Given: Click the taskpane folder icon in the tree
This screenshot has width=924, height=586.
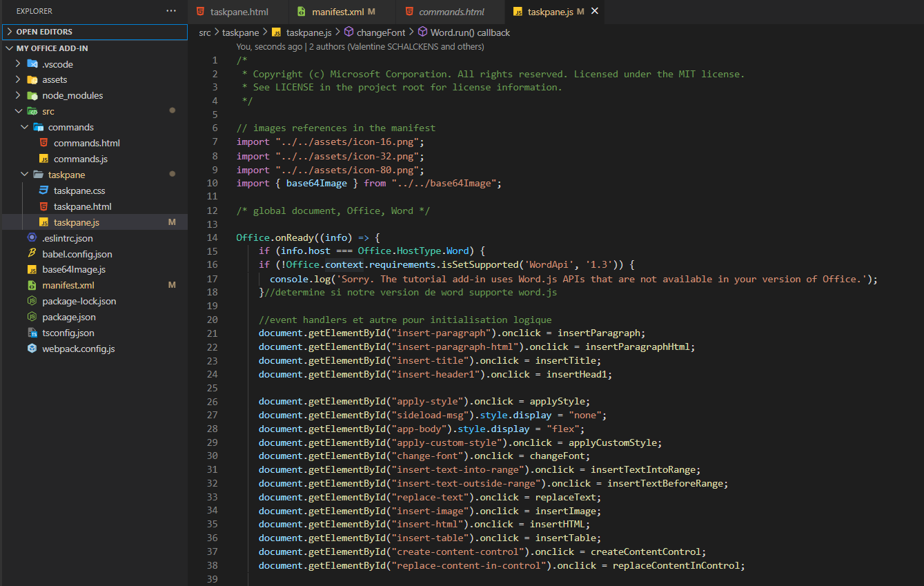Looking at the screenshot, I should tap(38, 175).
